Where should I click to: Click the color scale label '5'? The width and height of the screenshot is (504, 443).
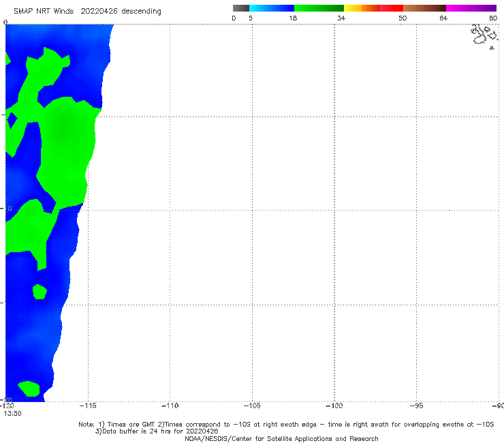(x=251, y=18)
